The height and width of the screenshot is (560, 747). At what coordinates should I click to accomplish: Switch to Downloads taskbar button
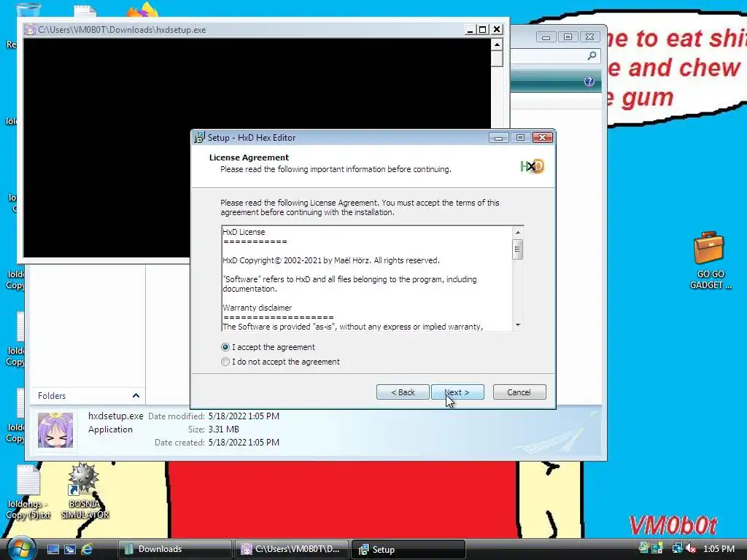point(175,550)
